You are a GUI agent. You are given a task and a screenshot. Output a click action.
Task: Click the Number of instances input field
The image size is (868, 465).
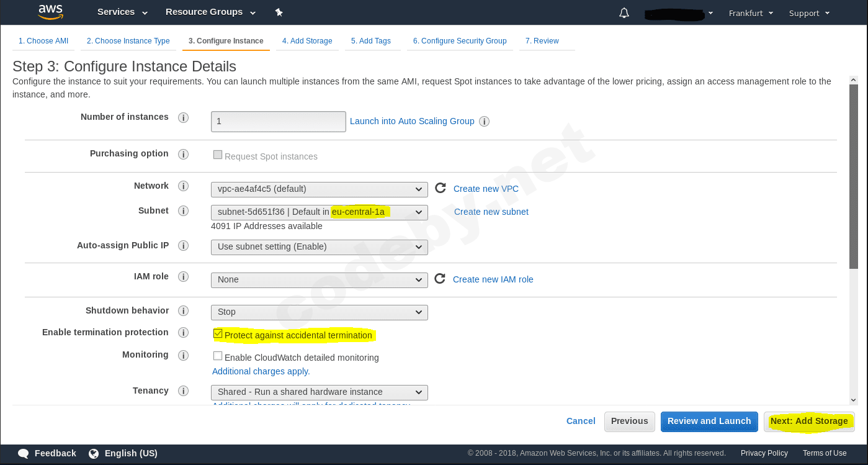point(278,121)
